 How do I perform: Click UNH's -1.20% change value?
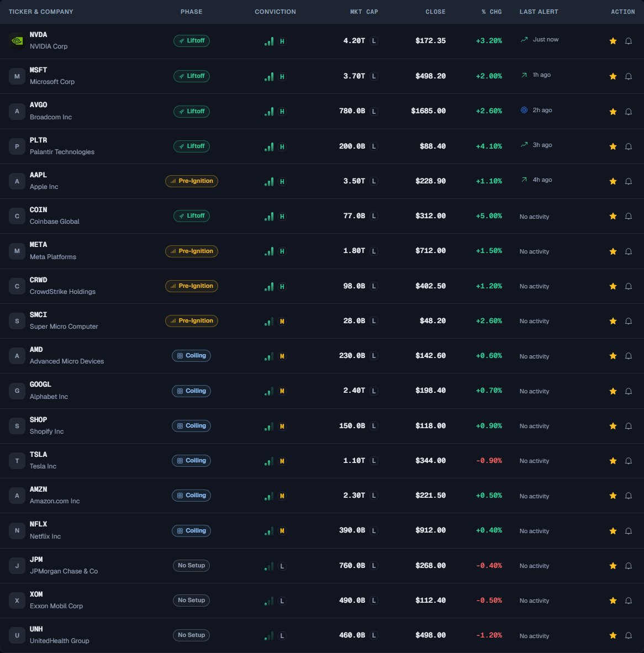[489, 635]
